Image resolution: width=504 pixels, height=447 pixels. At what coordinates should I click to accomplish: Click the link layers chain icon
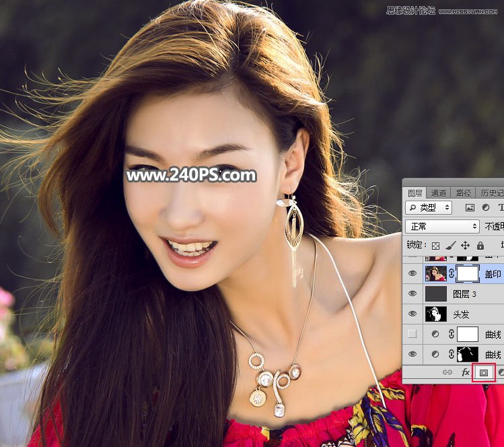[x=447, y=372]
